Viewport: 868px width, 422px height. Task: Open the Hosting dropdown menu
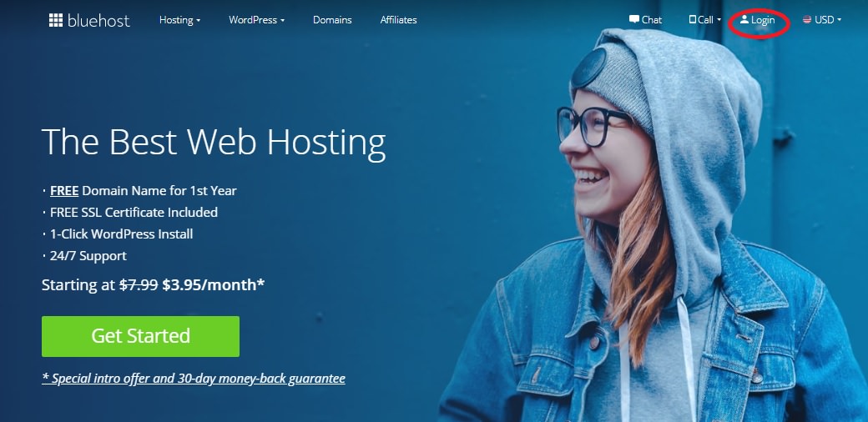click(x=180, y=20)
